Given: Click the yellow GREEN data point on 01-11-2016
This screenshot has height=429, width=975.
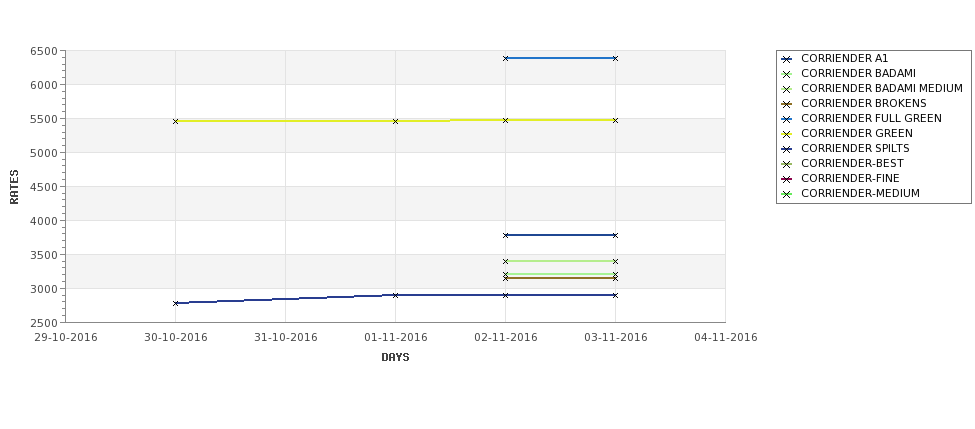Looking at the screenshot, I should tap(395, 121).
